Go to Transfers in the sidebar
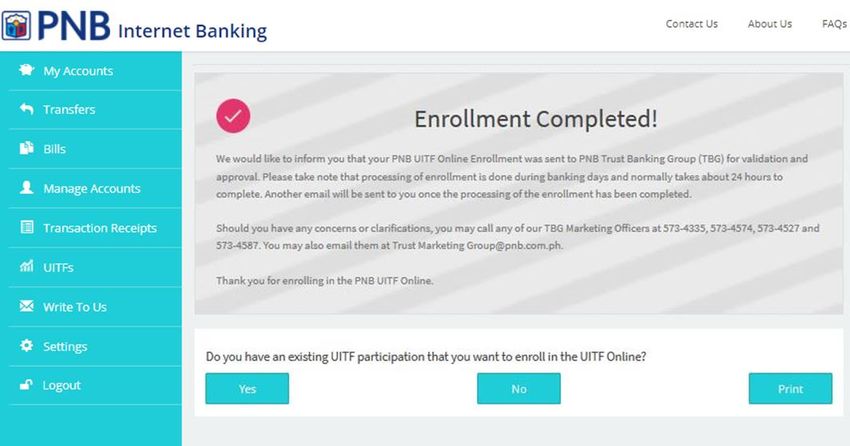This screenshot has height=446, width=850. click(94, 109)
